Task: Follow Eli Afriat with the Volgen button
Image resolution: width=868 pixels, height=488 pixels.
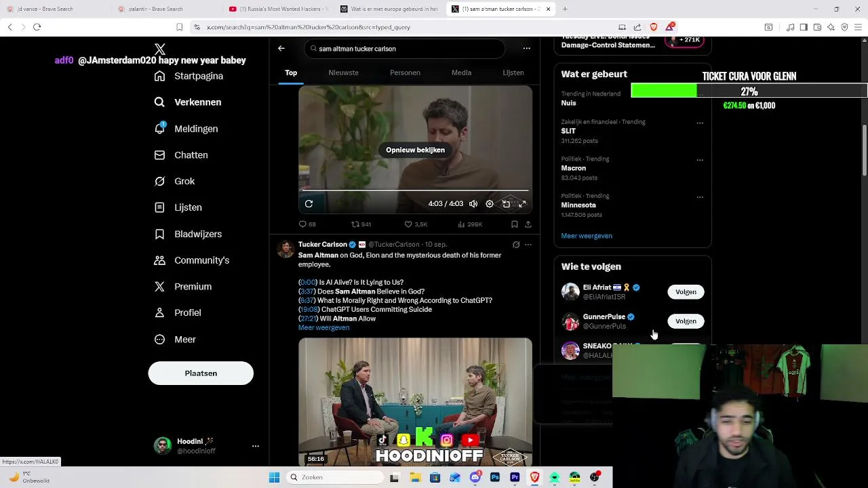Action: [686, 292]
